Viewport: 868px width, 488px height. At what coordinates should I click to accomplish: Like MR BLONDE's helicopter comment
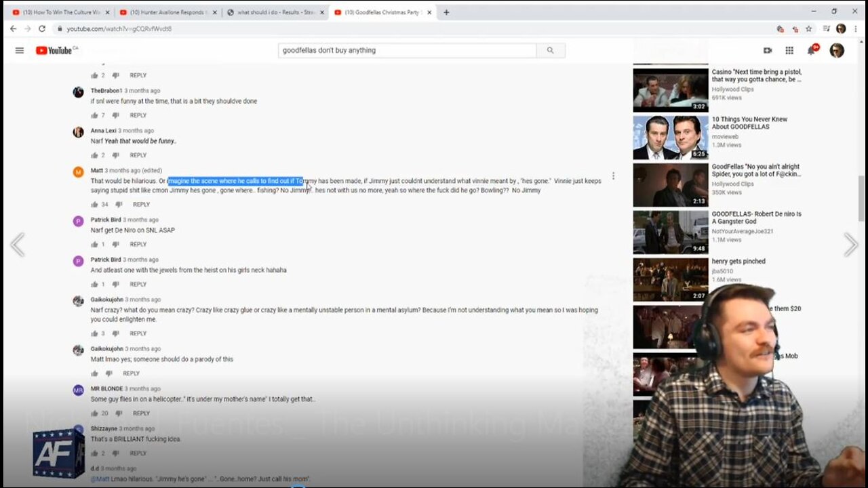[x=95, y=413]
